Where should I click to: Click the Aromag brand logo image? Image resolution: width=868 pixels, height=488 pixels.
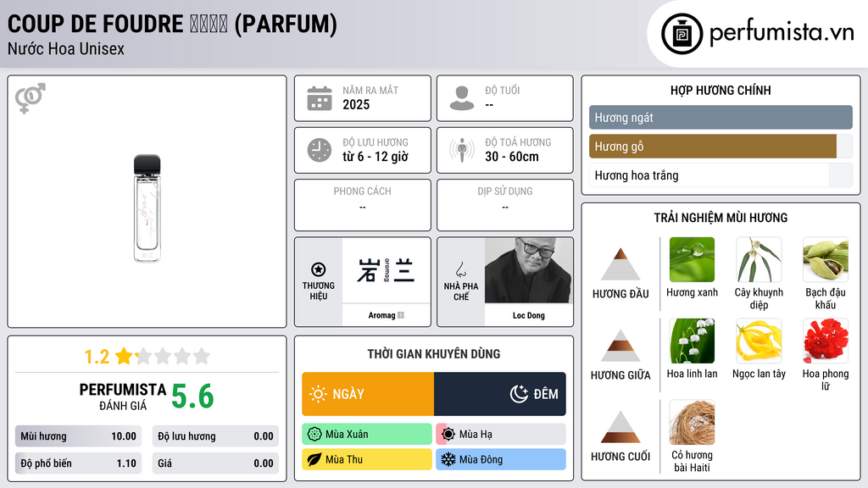pos(387,270)
